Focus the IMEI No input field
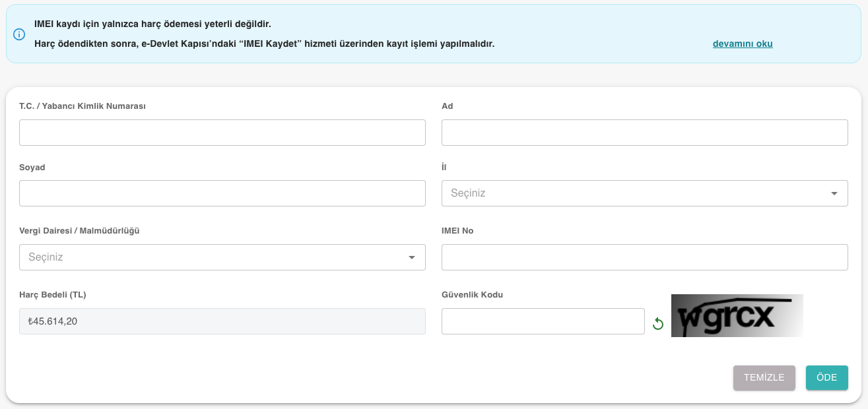This screenshot has height=409, width=868. click(644, 257)
